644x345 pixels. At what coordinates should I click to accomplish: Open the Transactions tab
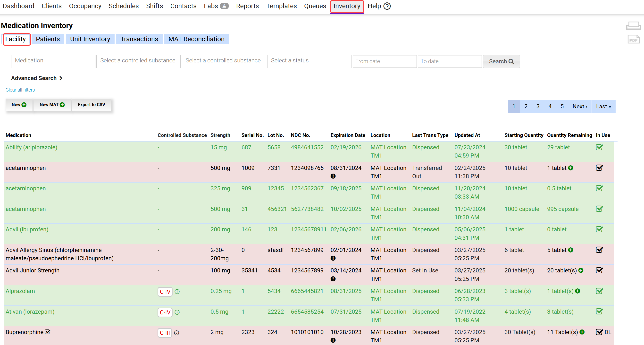point(139,39)
